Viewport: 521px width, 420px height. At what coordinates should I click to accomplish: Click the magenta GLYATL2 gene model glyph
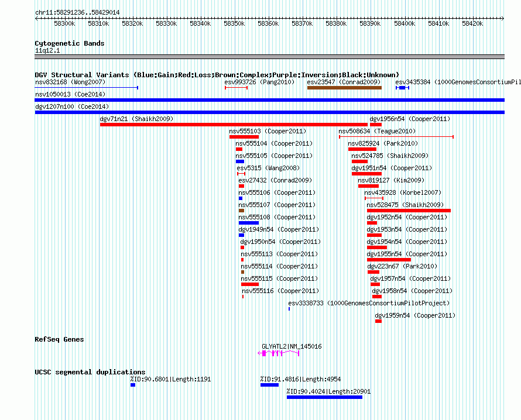point(279,353)
